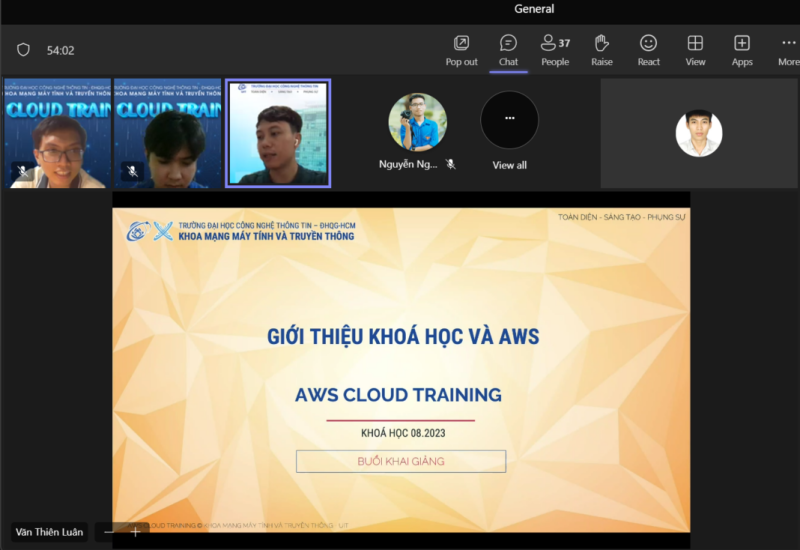Viewport: 800px width, 550px height.
Task: Zoom in on the shared slide
Action: [135, 532]
